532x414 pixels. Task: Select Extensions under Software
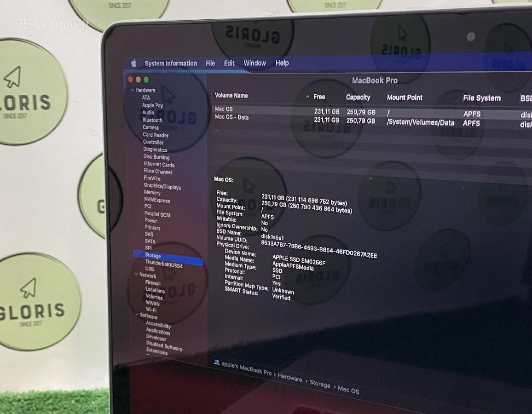tap(157, 351)
